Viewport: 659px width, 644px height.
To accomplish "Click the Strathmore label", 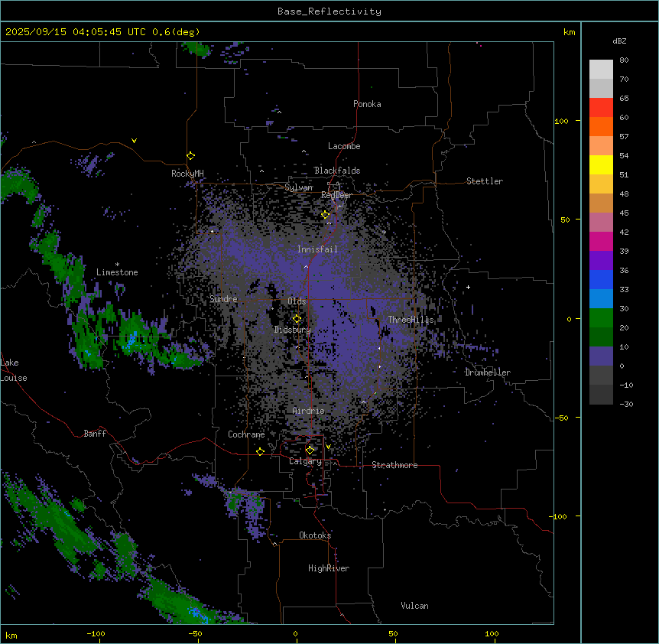I will pyautogui.click(x=394, y=465).
